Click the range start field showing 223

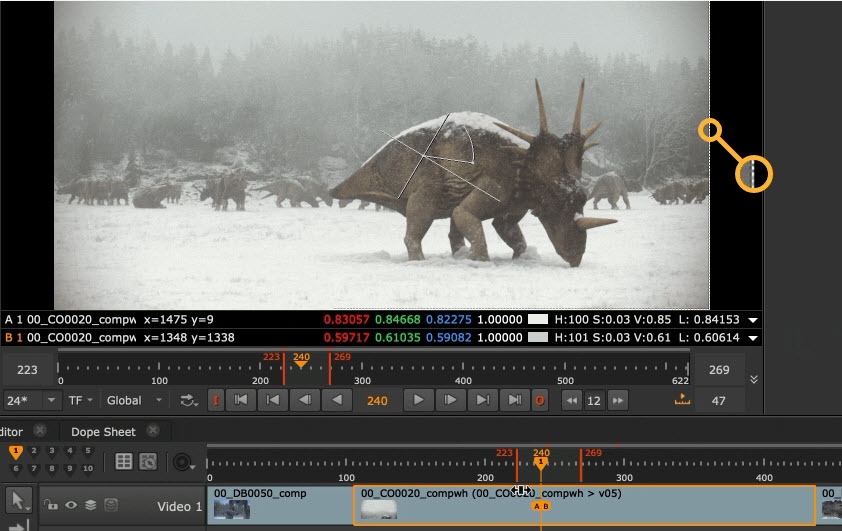point(27,370)
